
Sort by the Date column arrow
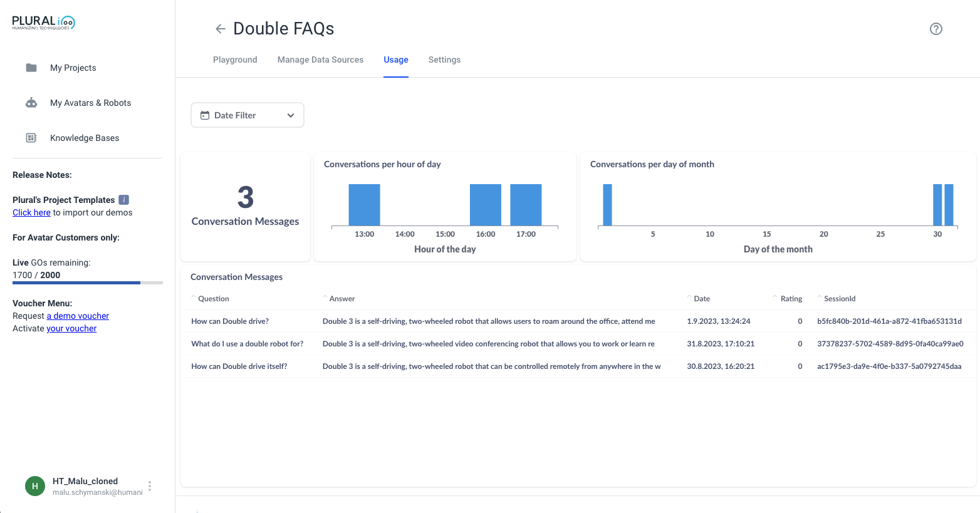[x=689, y=298]
